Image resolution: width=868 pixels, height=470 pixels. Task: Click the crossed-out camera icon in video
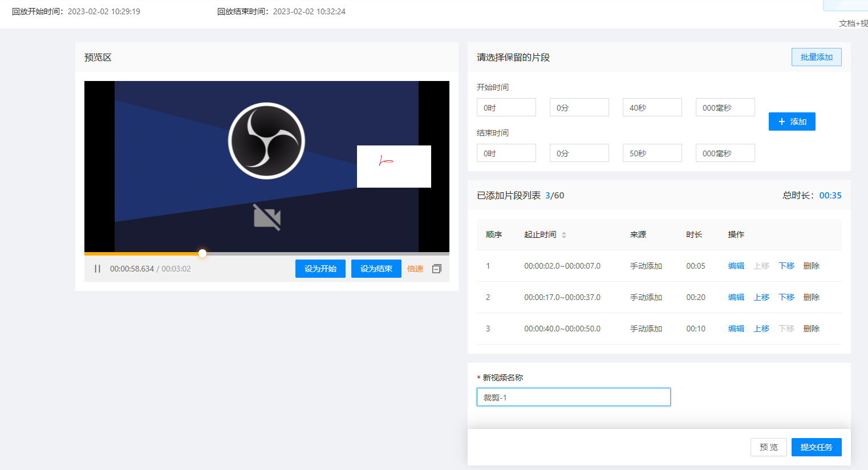coord(267,217)
